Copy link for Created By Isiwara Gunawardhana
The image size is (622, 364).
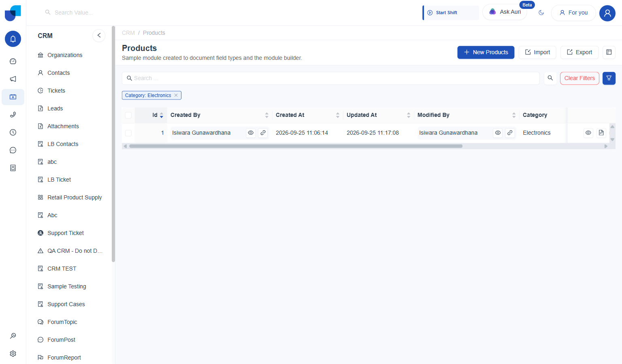click(x=263, y=133)
